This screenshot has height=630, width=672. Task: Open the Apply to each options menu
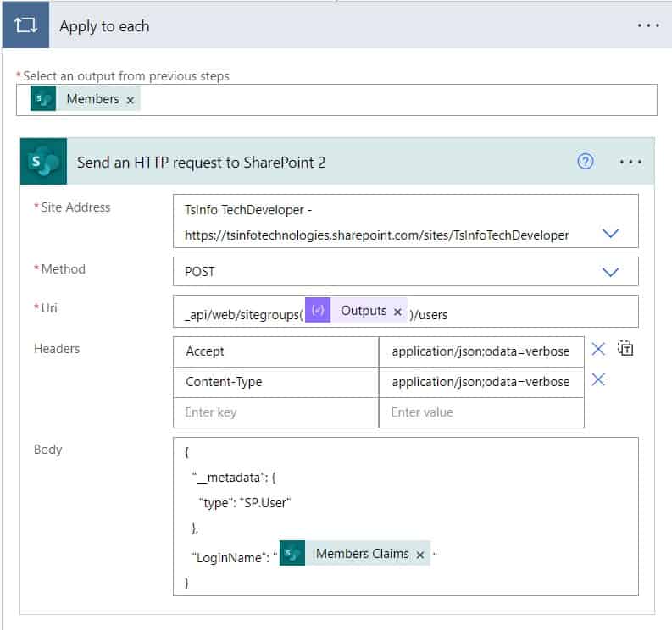point(648,25)
